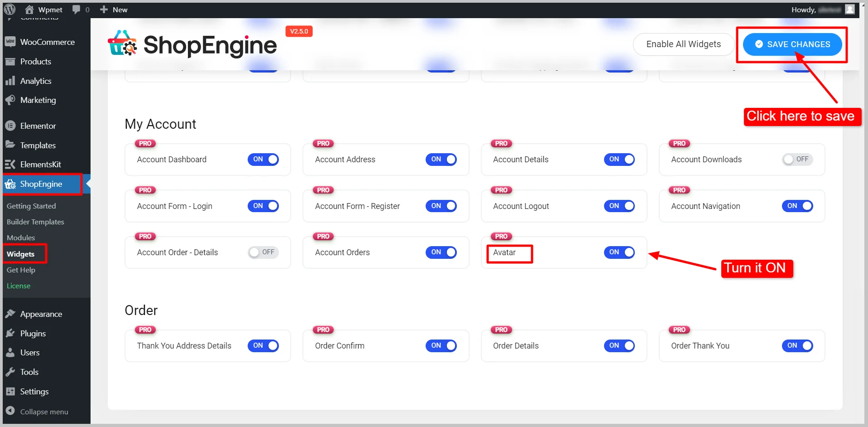Image resolution: width=868 pixels, height=427 pixels.
Task: Click the Account Navigation label
Action: pyautogui.click(x=705, y=206)
